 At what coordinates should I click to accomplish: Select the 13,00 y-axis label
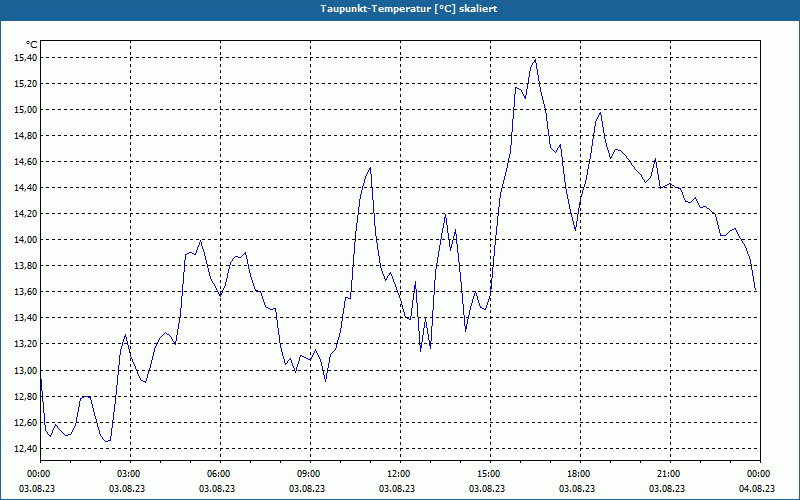pyautogui.click(x=26, y=370)
